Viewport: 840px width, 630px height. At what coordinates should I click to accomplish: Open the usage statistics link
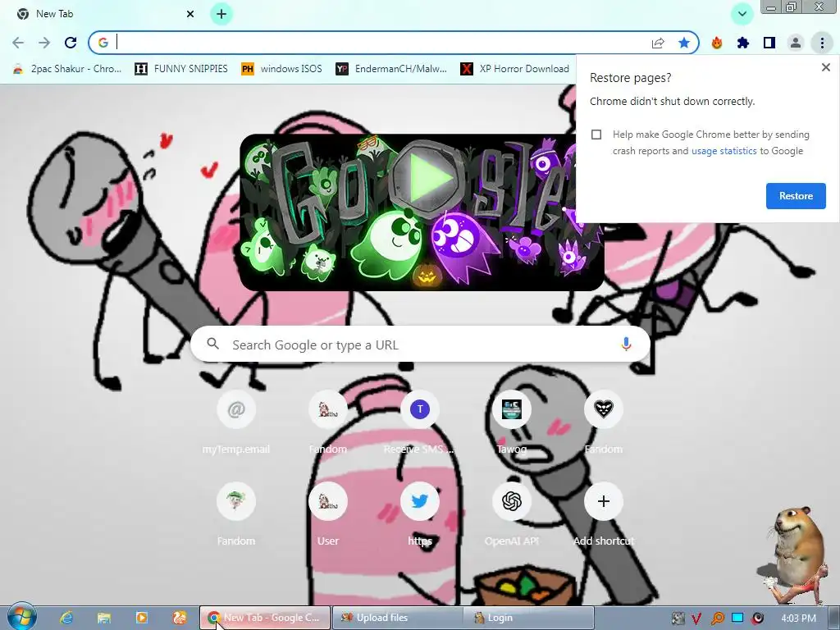[724, 151]
